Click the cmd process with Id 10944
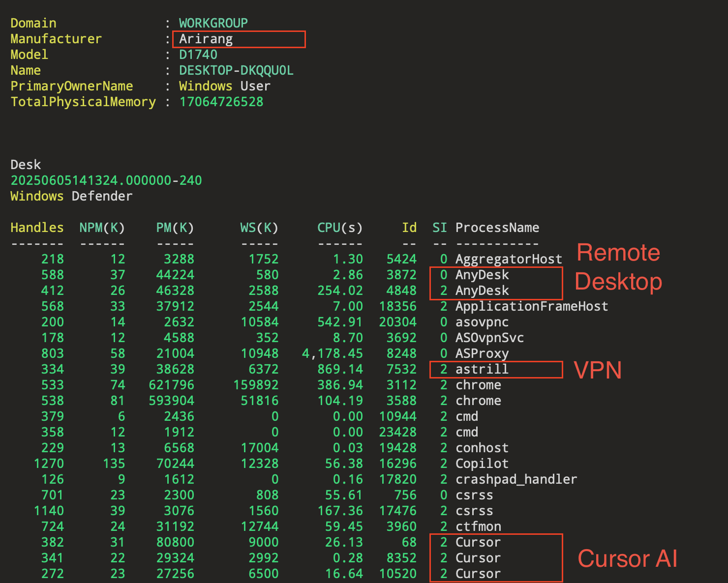Image resolution: width=728 pixels, height=583 pixels. (467, 416)
